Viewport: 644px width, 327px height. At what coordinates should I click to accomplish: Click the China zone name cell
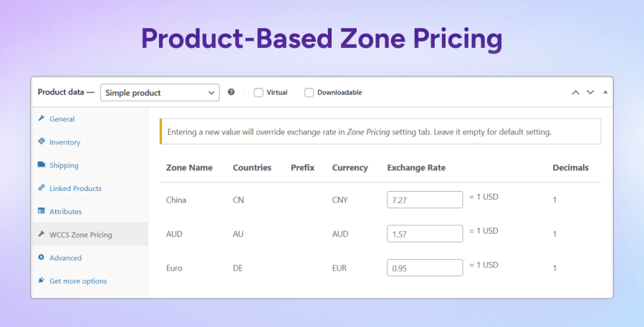click(x=176, y=200)
